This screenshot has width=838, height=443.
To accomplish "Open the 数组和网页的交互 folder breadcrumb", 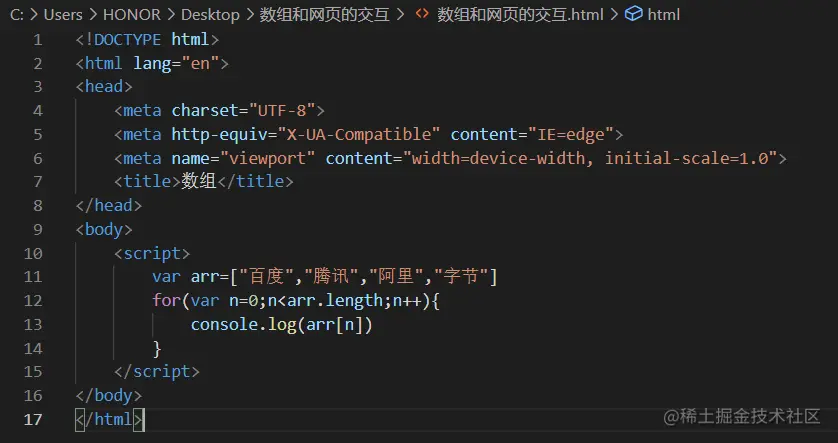I will 324,15.
